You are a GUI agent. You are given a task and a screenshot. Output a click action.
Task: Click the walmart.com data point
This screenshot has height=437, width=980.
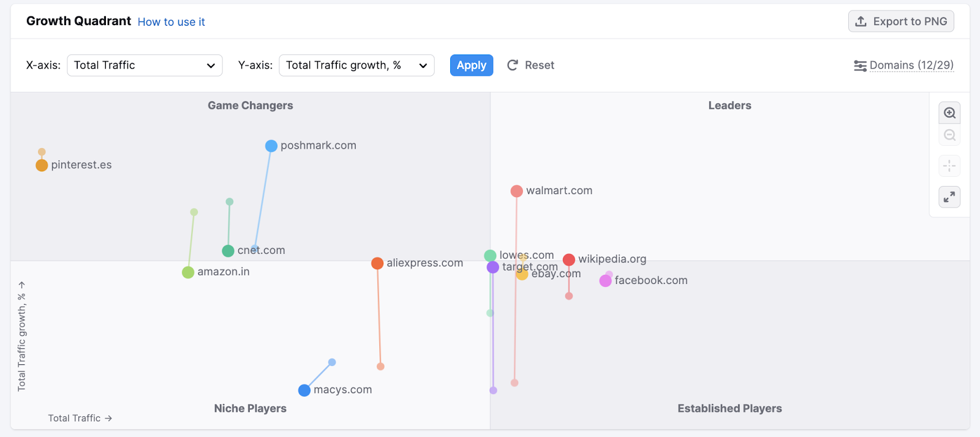point(517,191)
